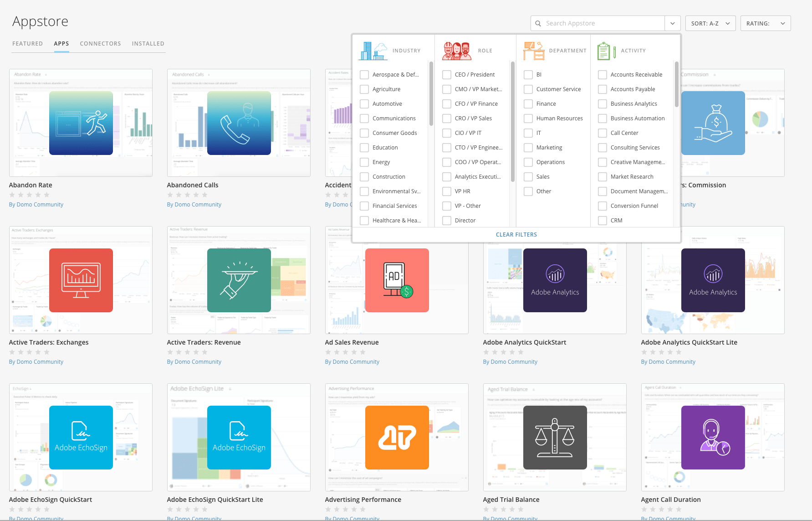
Task: Click the Activity filter clipboard icon
Action: pos(605,50)
